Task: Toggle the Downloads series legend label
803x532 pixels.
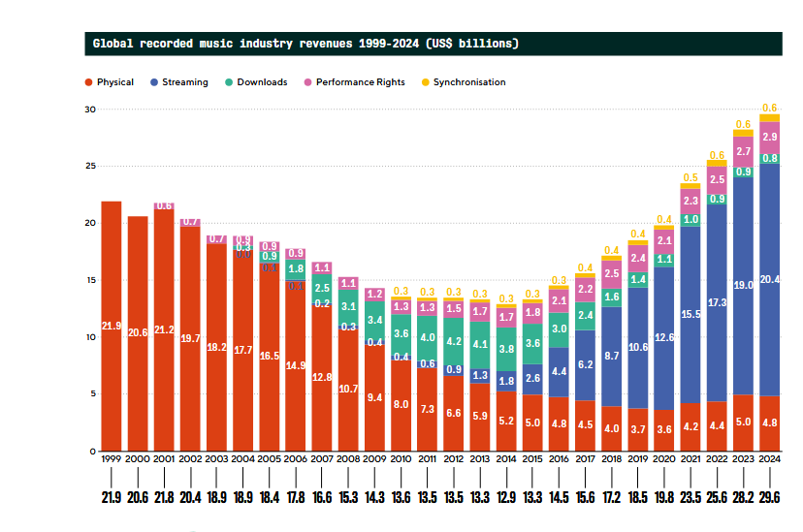Action: (262, 82)
